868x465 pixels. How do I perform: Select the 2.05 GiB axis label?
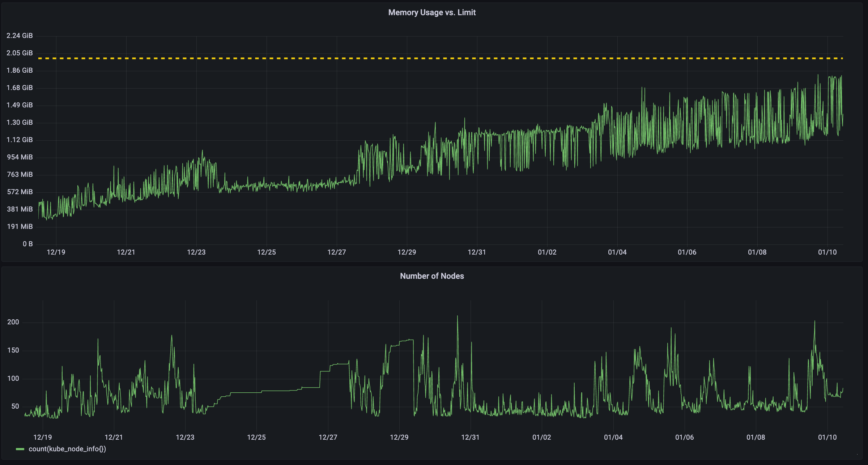(20, 53)
